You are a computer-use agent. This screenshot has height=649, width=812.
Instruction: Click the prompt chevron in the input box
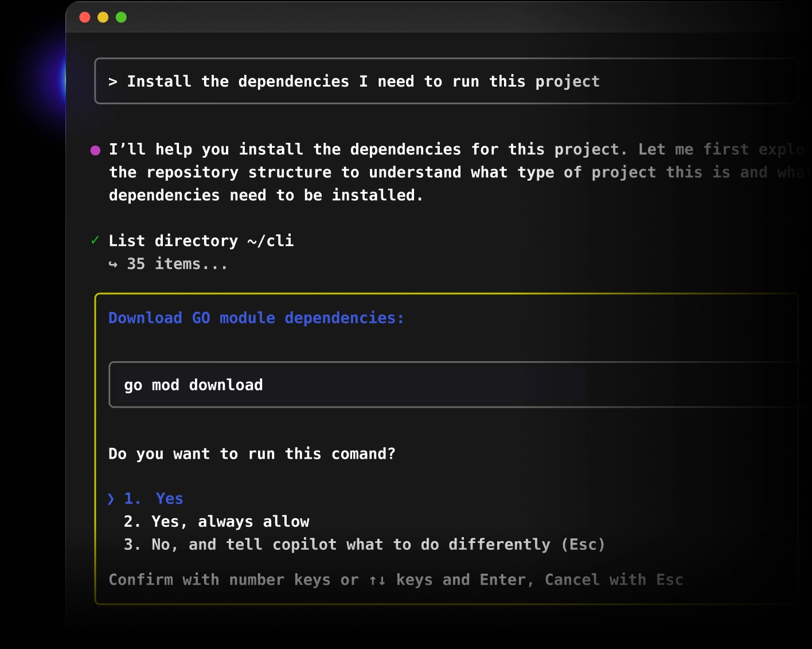pyautogui.click(x=113, y=82)
